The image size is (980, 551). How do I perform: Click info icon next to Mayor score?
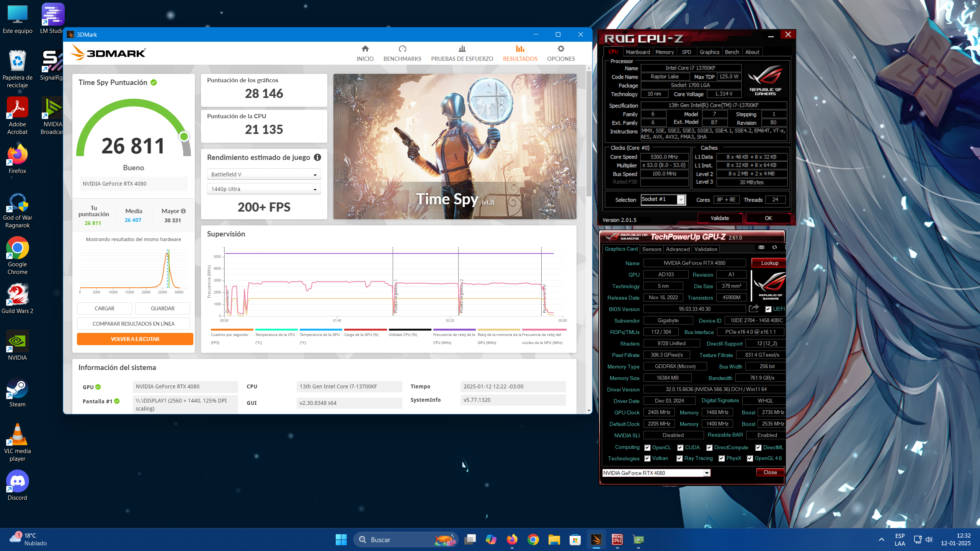[x=183, y=211]
